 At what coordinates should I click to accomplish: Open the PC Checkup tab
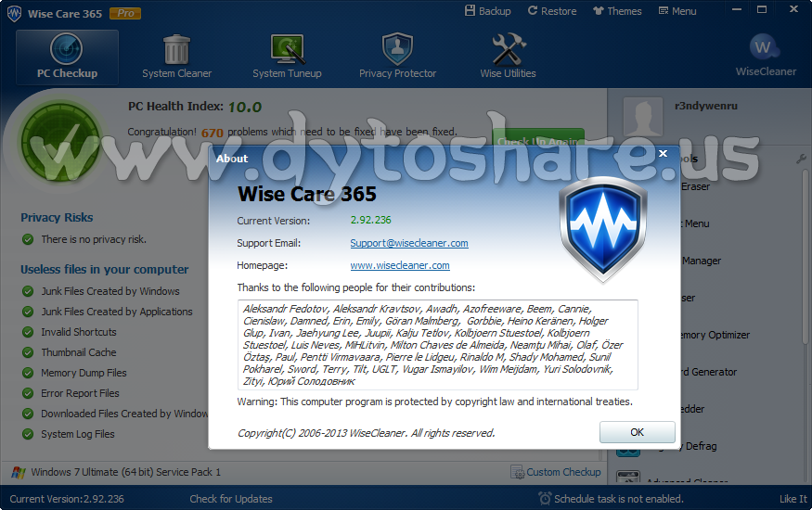68,57
